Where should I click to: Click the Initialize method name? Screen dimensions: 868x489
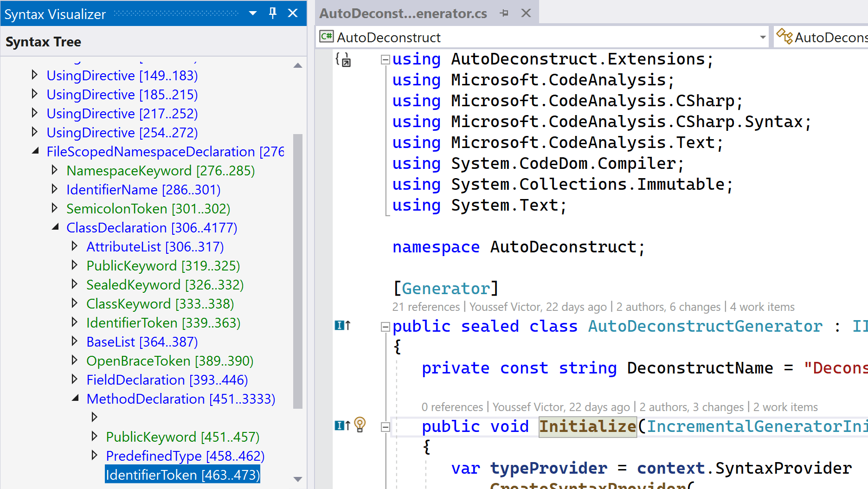click(588, 426)
